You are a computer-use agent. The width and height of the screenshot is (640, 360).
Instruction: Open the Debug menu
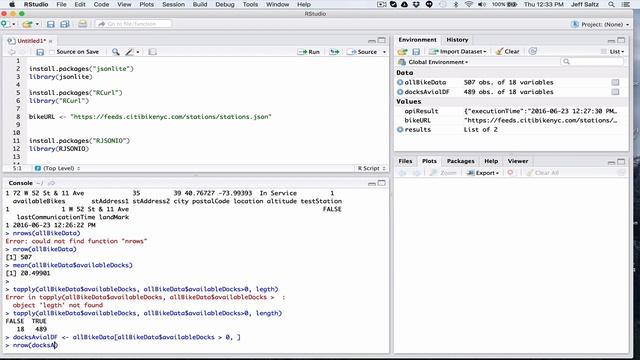[x=225, y=4]
